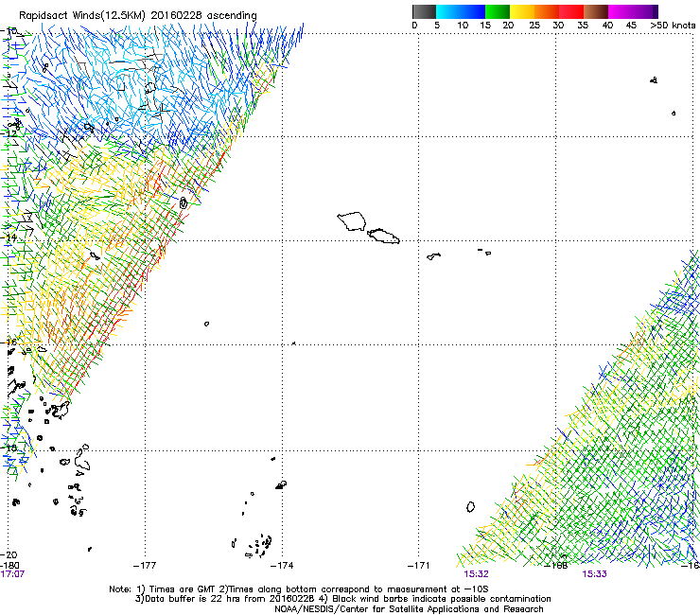700x615 pixels.
Task: Click the '45' label under the color bar
Action: [631, 26]
